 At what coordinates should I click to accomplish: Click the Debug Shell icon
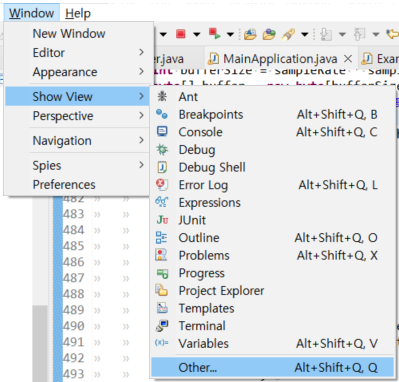point(162,167)
